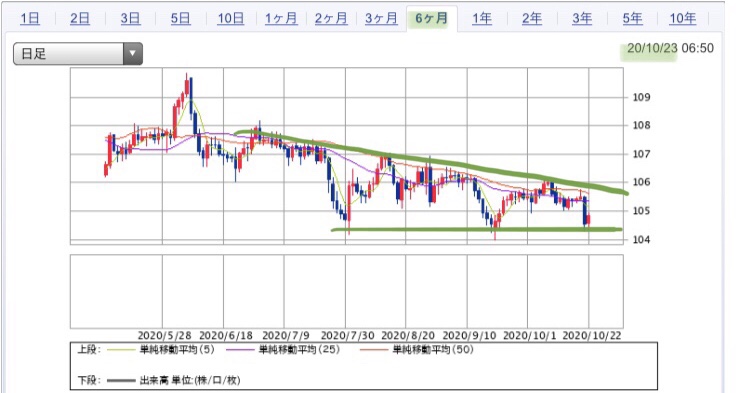Click the 単純移動平均(5) legend entry
The width and height of the screenshot is (738, 393).
pyautogui.click(x=177, y=350)
